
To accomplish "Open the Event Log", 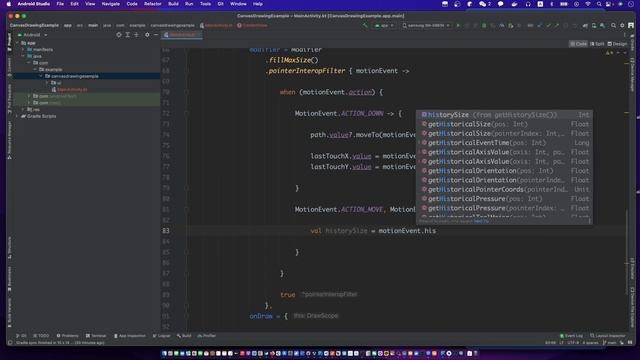I will pyautogui.click(x=571, y=336).
